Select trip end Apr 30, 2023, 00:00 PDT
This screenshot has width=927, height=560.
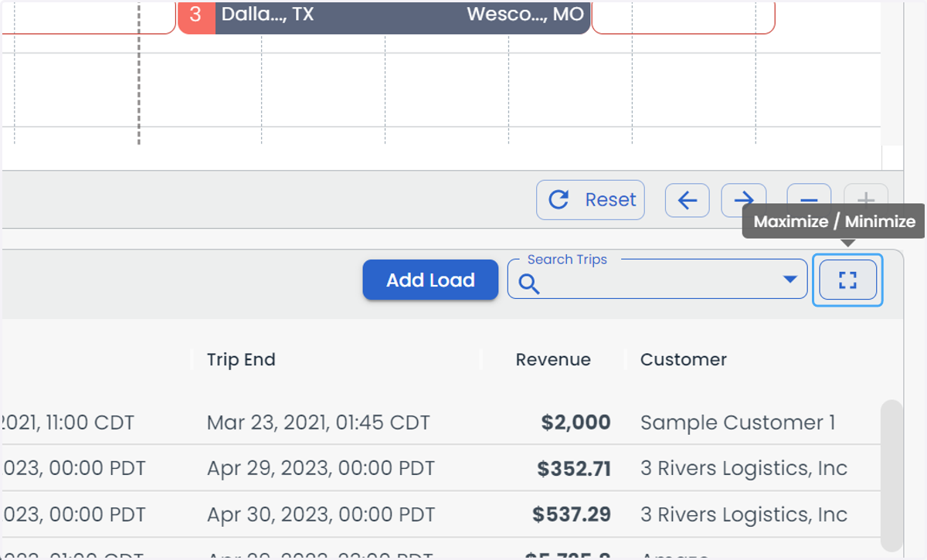[x=321, y=514]
